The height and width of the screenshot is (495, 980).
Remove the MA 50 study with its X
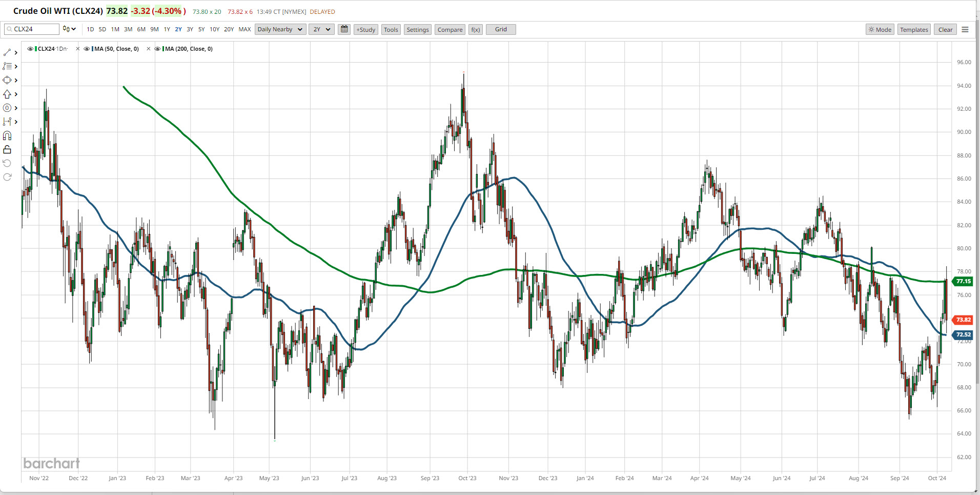(78, 49)
